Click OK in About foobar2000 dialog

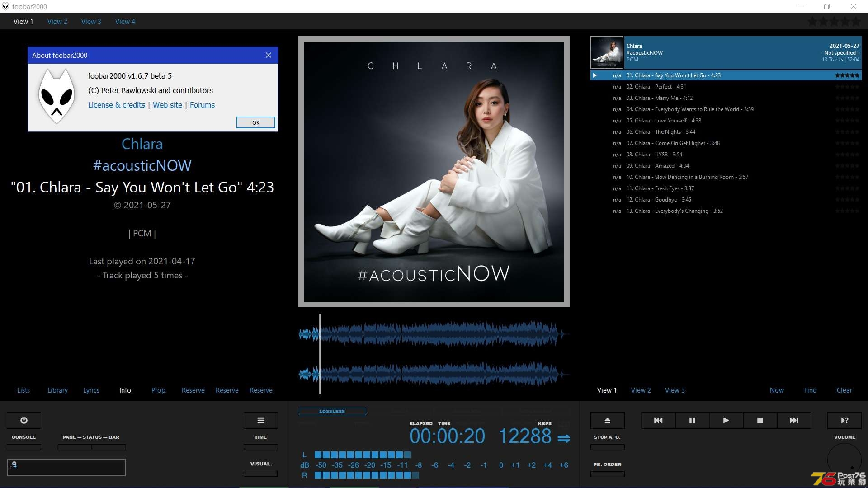pos(256,122)
